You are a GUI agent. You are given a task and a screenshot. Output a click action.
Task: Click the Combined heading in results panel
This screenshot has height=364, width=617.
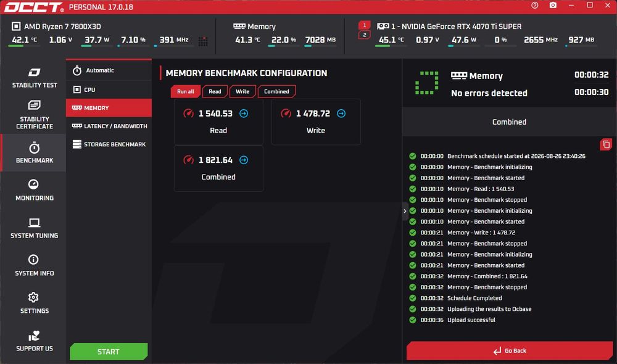[509, 122]
